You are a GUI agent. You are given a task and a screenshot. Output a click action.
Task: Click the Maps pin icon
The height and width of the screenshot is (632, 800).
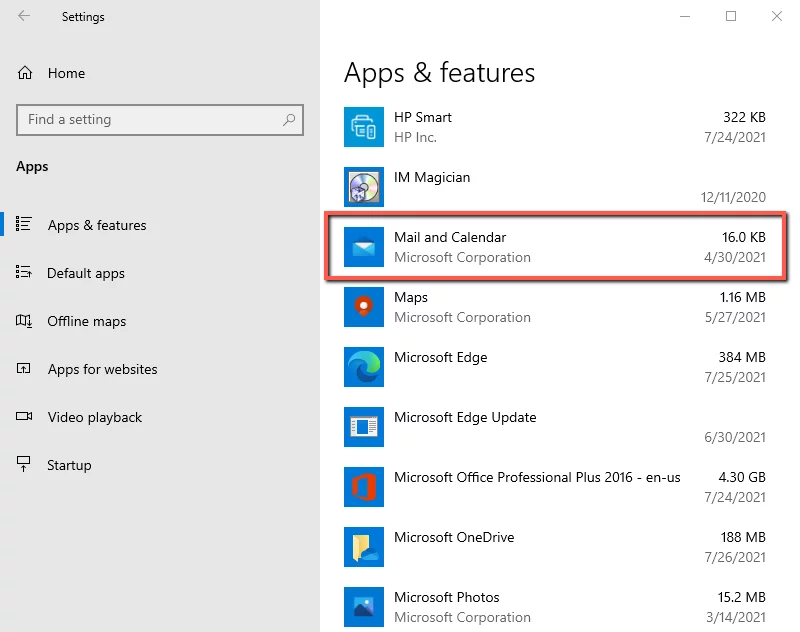point(364,307)
